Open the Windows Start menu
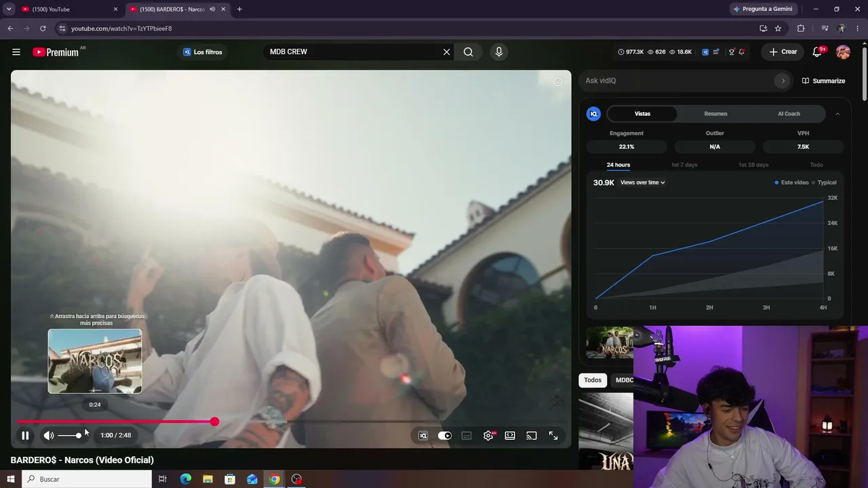The height and width of the screenshot is (488, 868). click(x=10, y=479)
